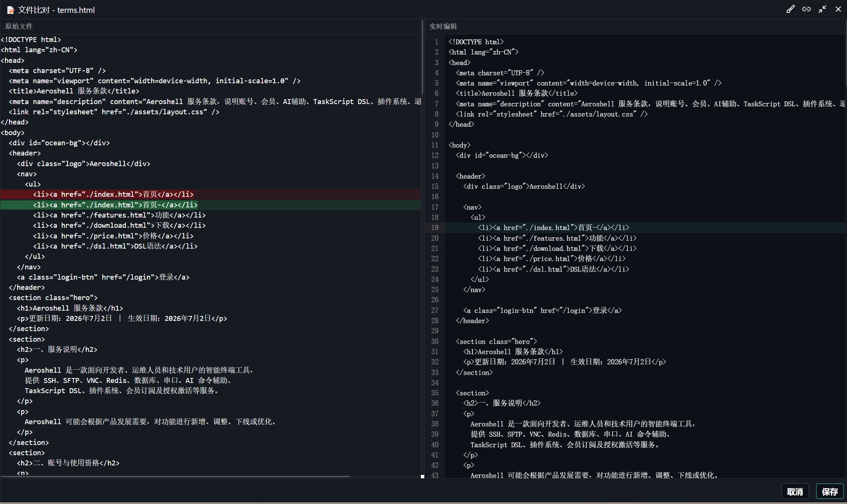Viewport: 847px width, 504px height.
Task: Click line number 30 in editor gutter
Action: (434, 342)
